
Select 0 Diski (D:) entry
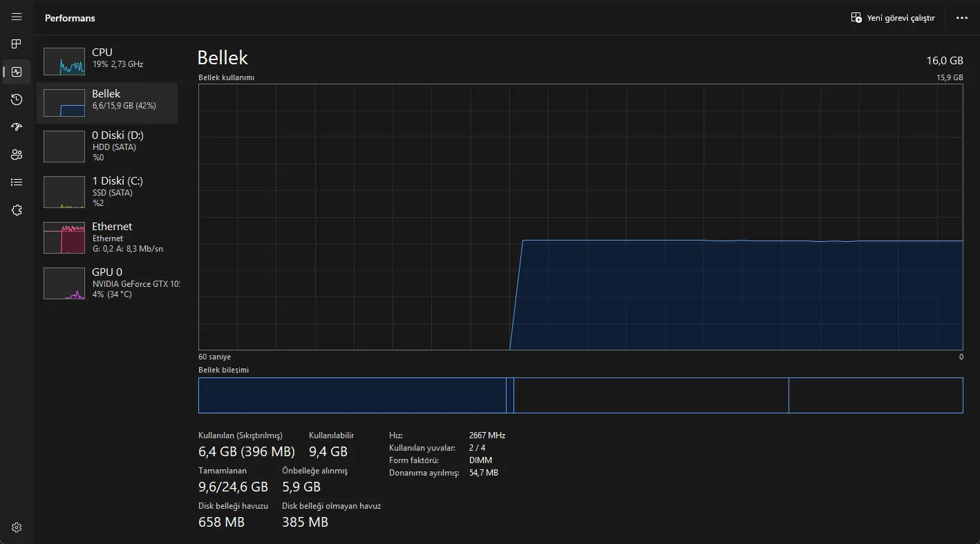(107, 146)
